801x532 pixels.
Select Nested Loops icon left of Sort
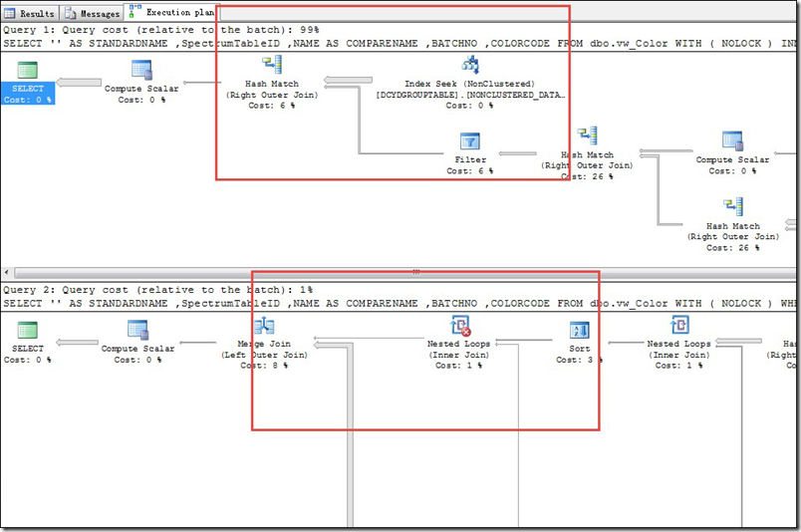[x=459, y=327]
